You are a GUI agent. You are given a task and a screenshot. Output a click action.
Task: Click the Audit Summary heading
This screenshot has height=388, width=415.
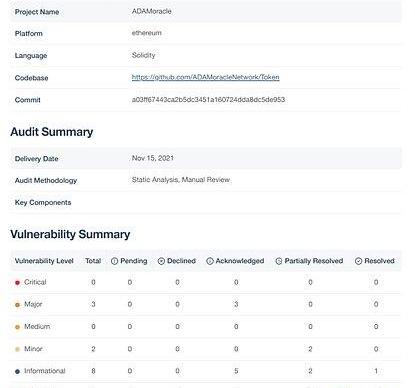point(52,132)
